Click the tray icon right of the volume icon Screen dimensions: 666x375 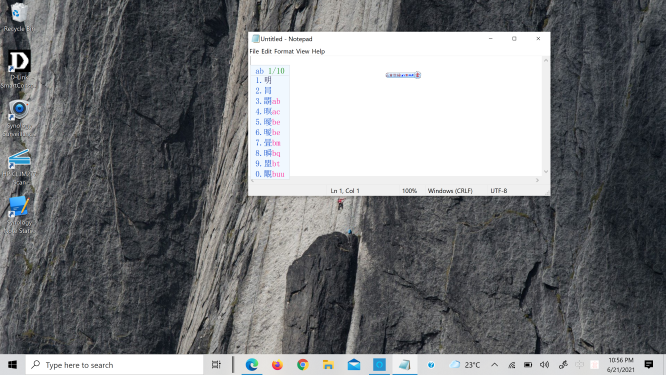563,365
